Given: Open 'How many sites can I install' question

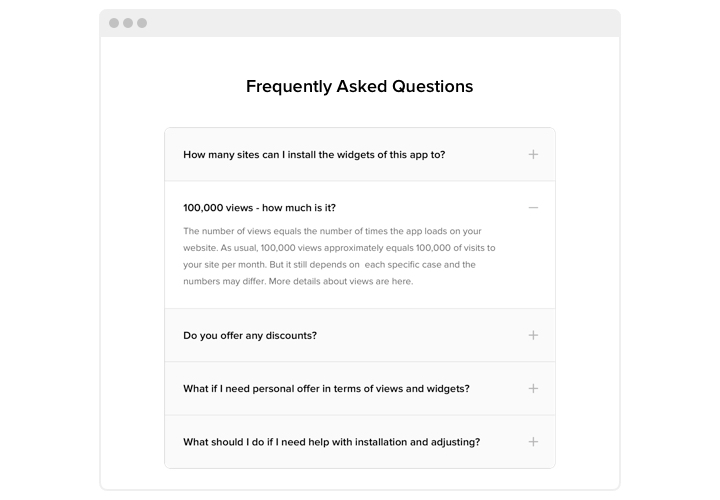Looking at the screenshot, I should (x=314, y=154).
